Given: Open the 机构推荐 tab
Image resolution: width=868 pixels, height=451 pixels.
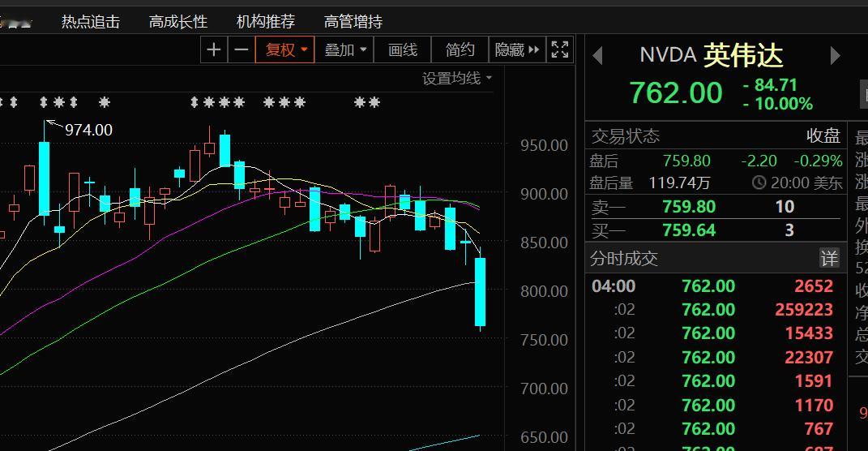Looking at the screenshot, I should click(266, 22).
